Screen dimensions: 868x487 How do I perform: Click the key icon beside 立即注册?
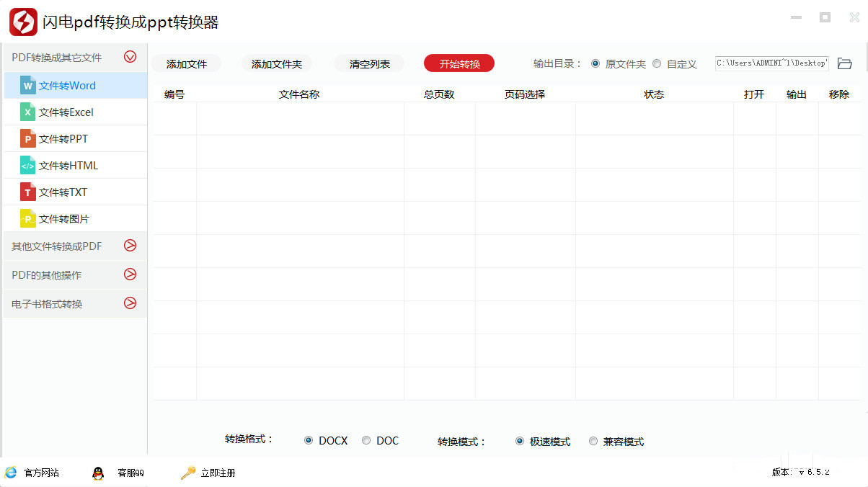[x=187, y=473]
